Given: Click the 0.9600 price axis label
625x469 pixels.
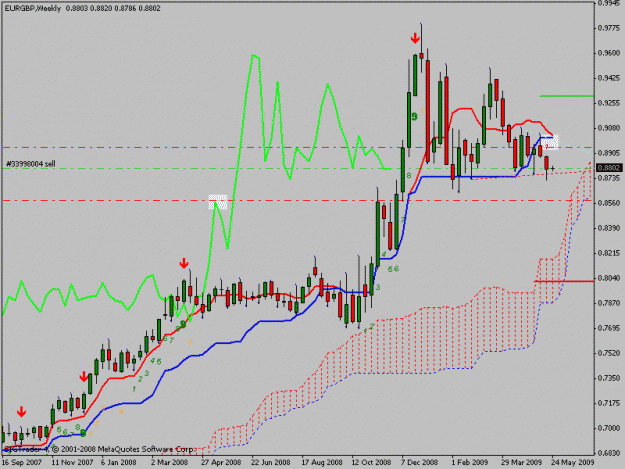Looking at the screenshot, I should coord(609,53).
